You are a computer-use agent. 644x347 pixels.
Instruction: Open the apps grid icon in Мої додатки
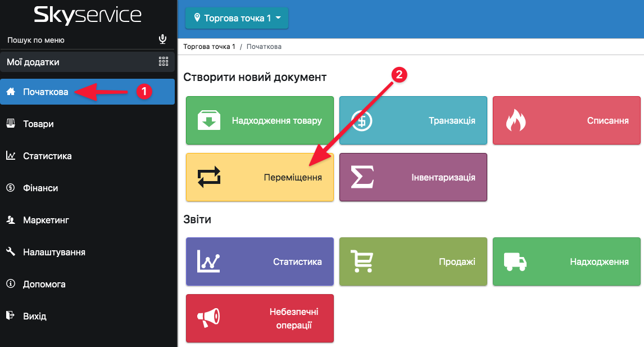point(164,62)
